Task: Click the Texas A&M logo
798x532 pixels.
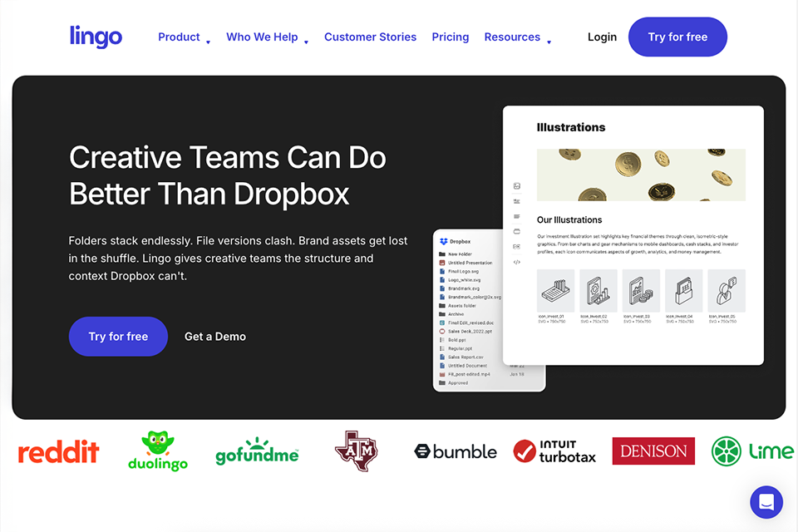Action: pos(356,451)
